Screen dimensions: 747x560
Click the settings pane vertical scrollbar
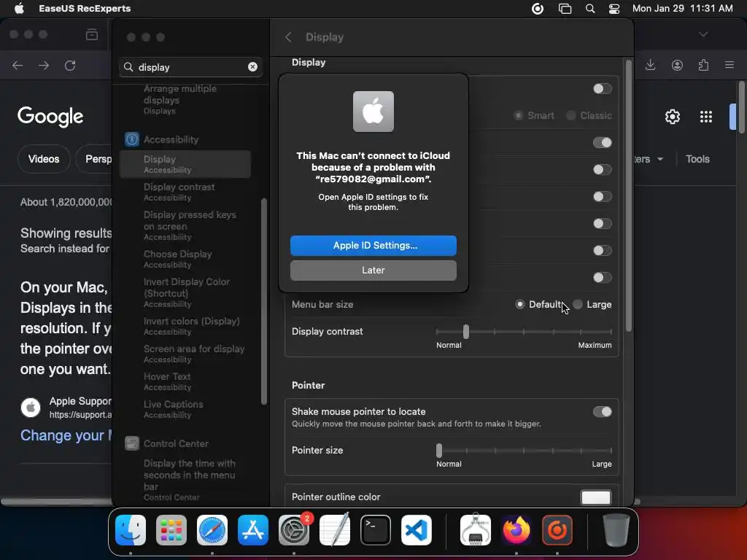[629, 195]
